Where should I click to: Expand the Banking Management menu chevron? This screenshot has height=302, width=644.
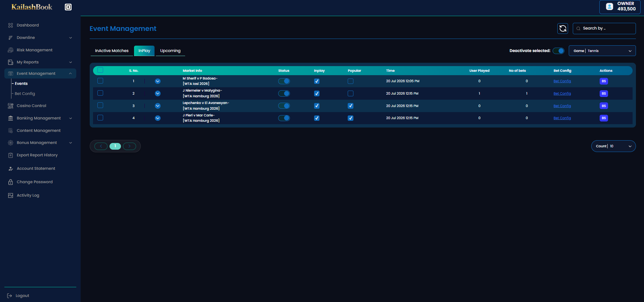(x=71, y=118)
